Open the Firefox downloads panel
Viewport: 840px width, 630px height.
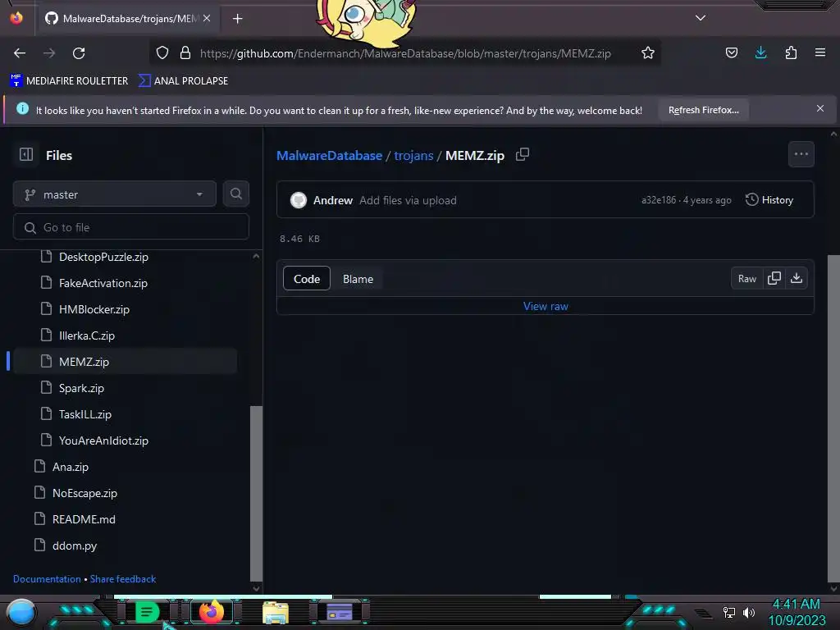point(760,52)
